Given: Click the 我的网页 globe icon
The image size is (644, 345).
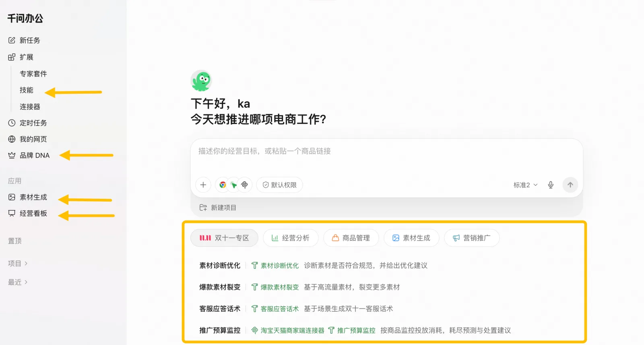Looking at the screenshot, I should point(12,139).
